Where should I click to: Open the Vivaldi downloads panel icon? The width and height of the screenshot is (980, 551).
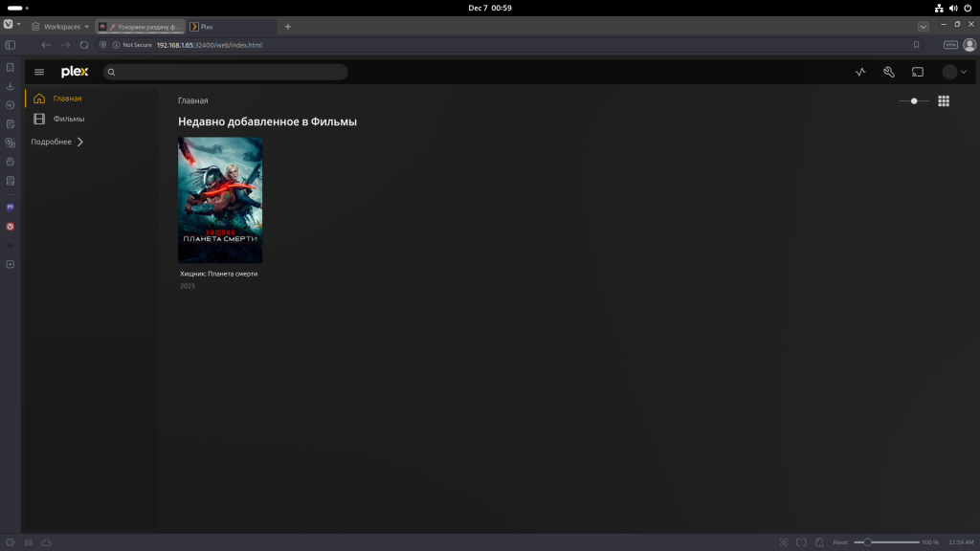(x=11, y=86)
